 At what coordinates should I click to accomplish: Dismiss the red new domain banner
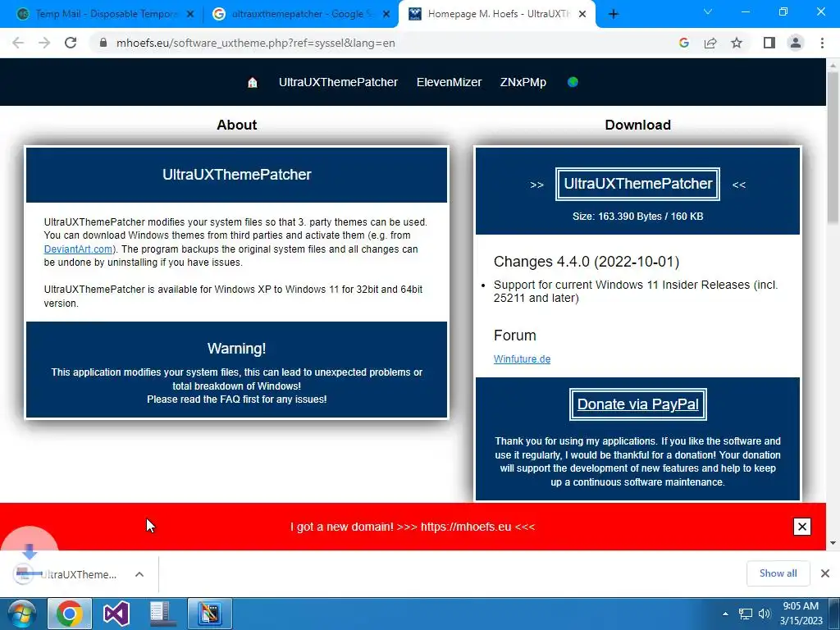(x=802, y=527)
